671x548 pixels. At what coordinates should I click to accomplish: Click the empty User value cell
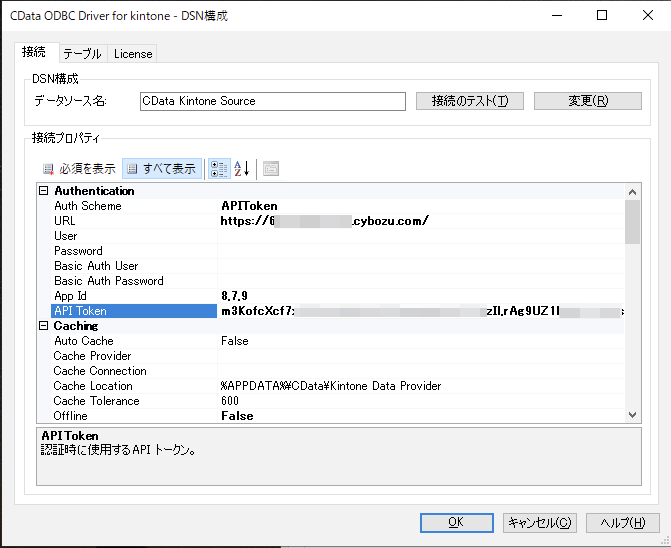pyautogui.click(x=421, y=236)
